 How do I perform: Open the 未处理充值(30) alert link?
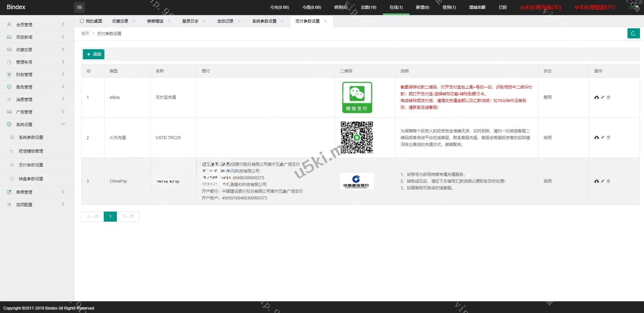click(541, 7)
